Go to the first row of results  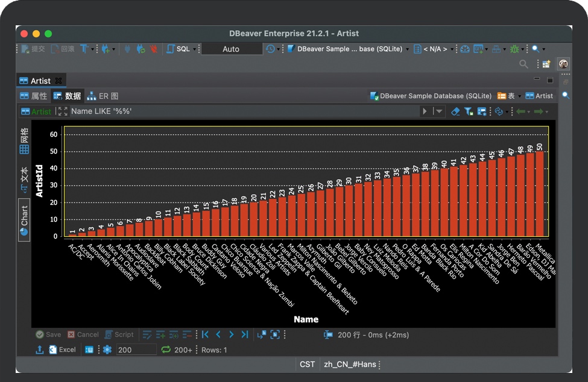(x=205, y=334)
